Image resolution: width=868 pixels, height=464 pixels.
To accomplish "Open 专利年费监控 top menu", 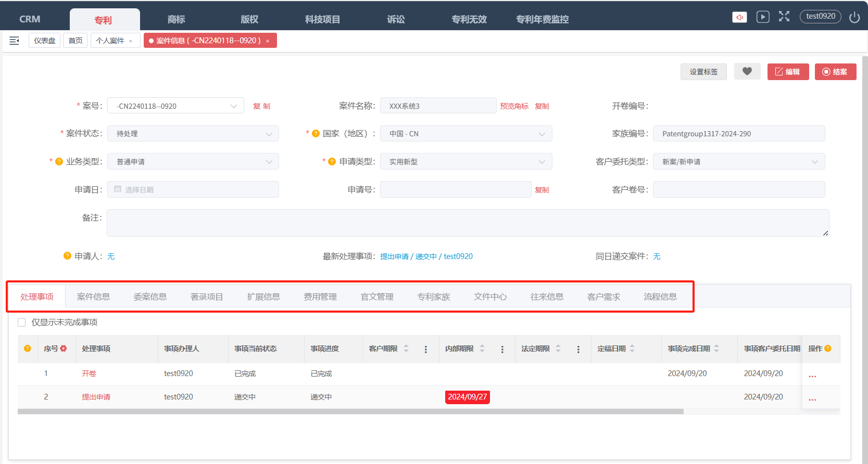I will (x=542, y=19).
